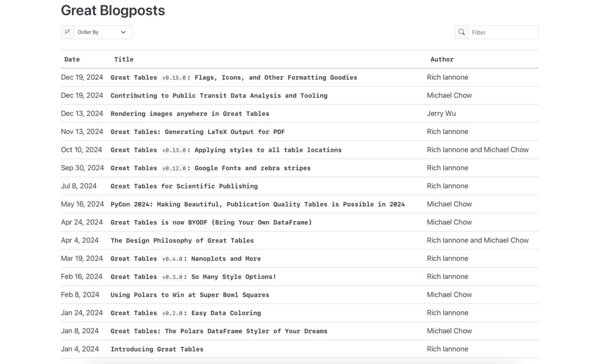
Task: Open 'Using Polars to Win at Super Bowl Squares'
Action: (190, 295)
